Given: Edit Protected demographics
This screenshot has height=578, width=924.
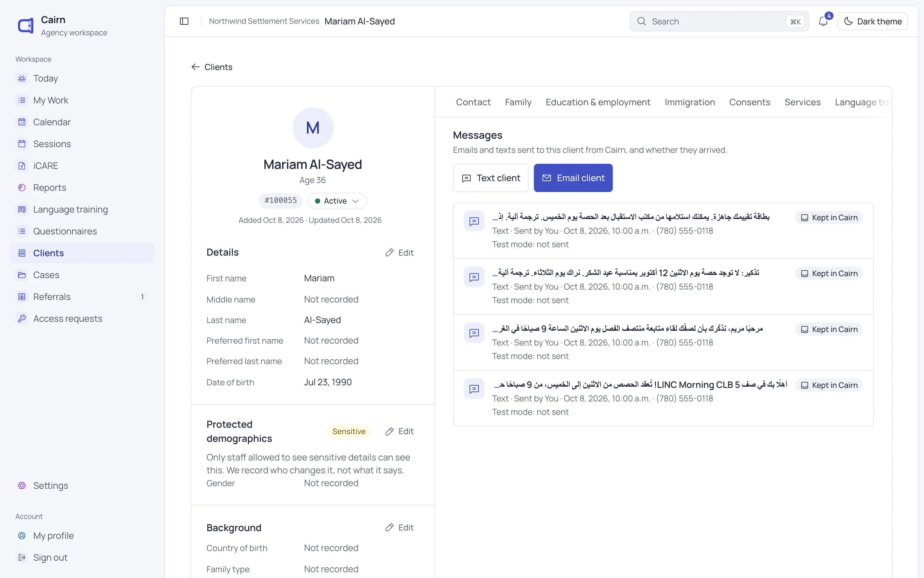Looking at the screenshot, I should [399, 431].
